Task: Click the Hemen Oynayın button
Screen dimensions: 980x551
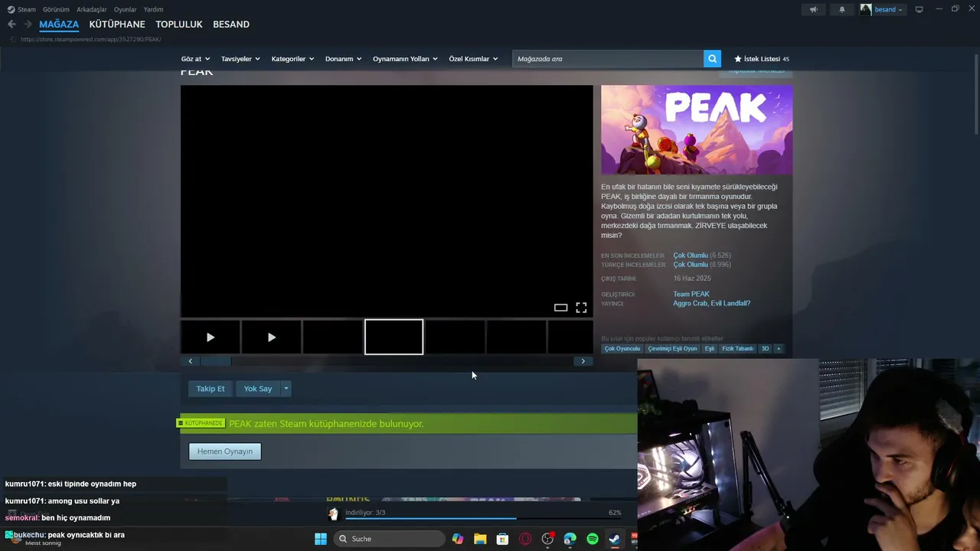Action: pyautogui.click(x=225, y=452)
